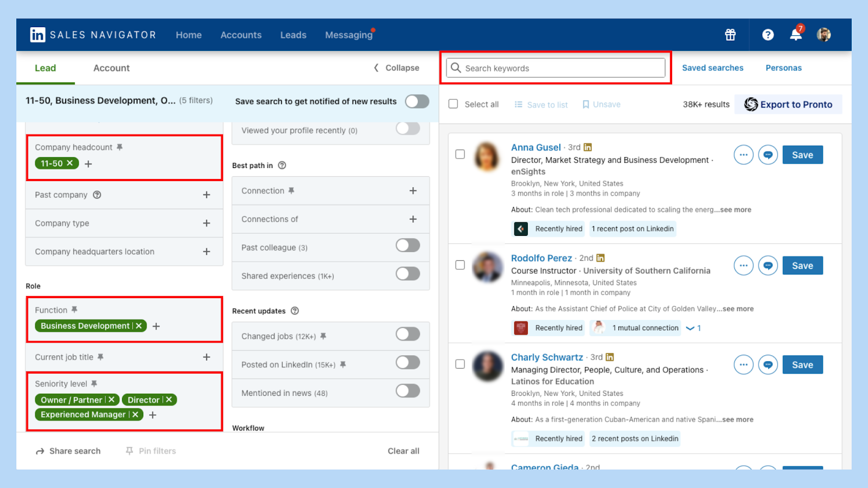
Task: Go to Home in navigation
Action: pos(189,35)
